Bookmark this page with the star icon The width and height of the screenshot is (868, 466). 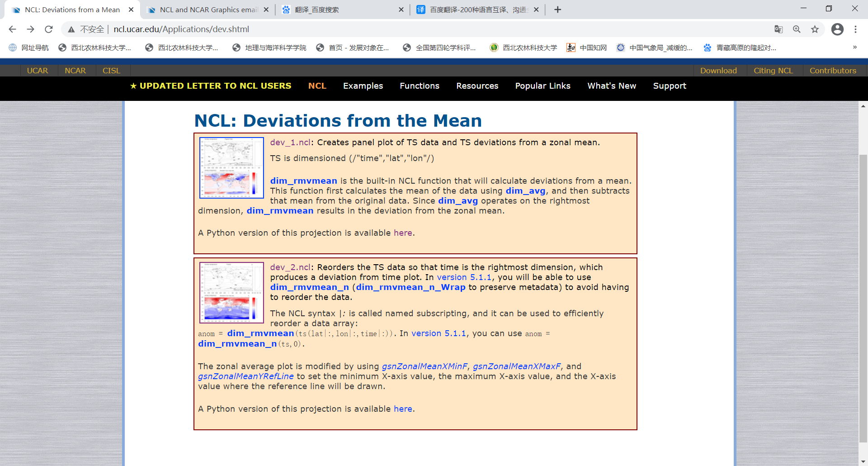point(815,29)
